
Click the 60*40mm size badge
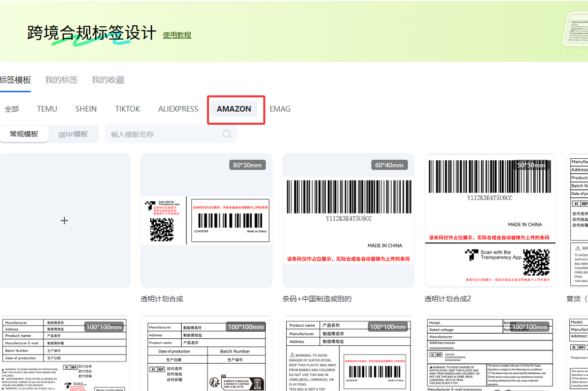point(389,165)
